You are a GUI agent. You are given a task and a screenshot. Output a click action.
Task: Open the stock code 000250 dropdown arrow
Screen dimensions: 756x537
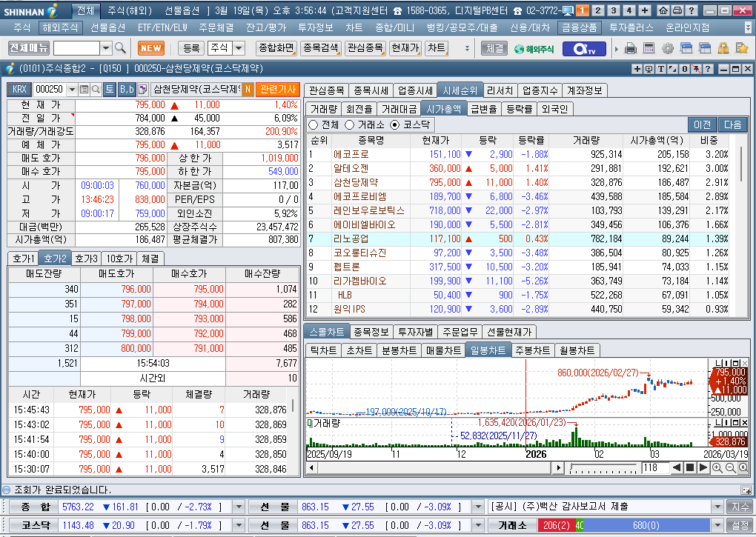click(72, 89)
